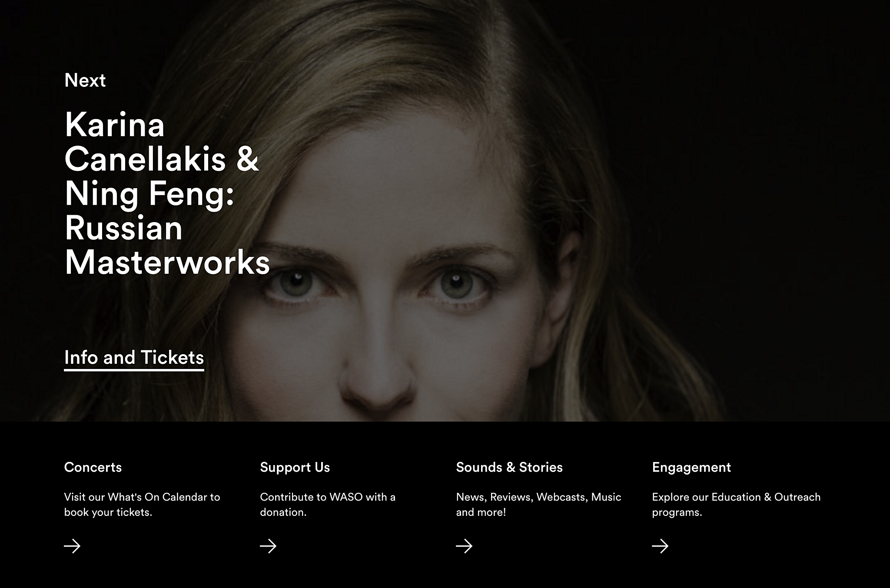Screen dimensions: 890x588
Task: Click "Visit our What's On Calendar" description
Action: pyautogui.click(x=142, y=505)
